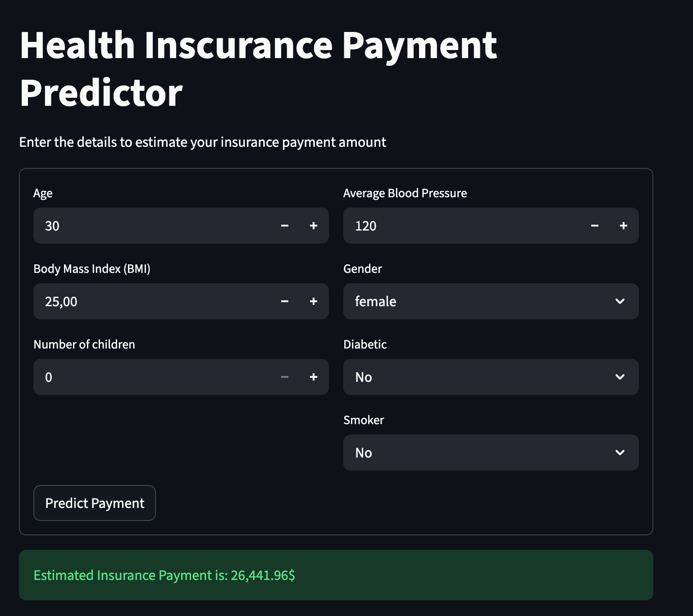Open the Gender dropdown
Viewport: 693px width, 616px height.
[491, 301]
